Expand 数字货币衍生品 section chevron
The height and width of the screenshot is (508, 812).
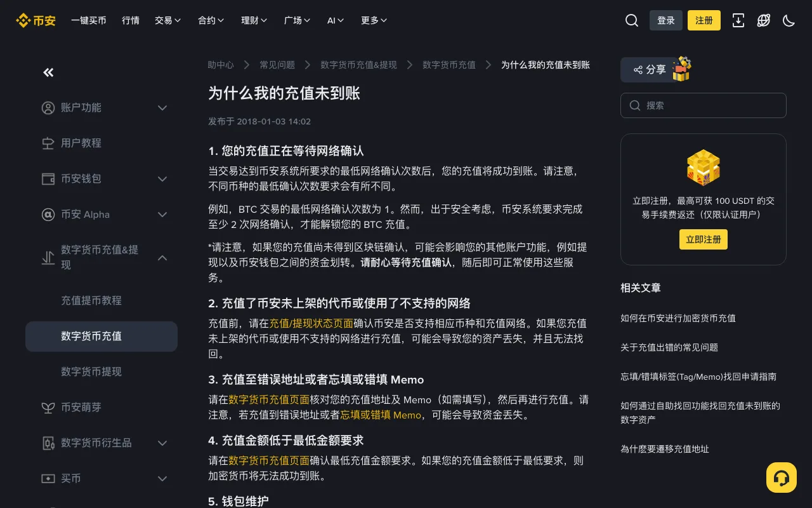(x=162, y=443)
